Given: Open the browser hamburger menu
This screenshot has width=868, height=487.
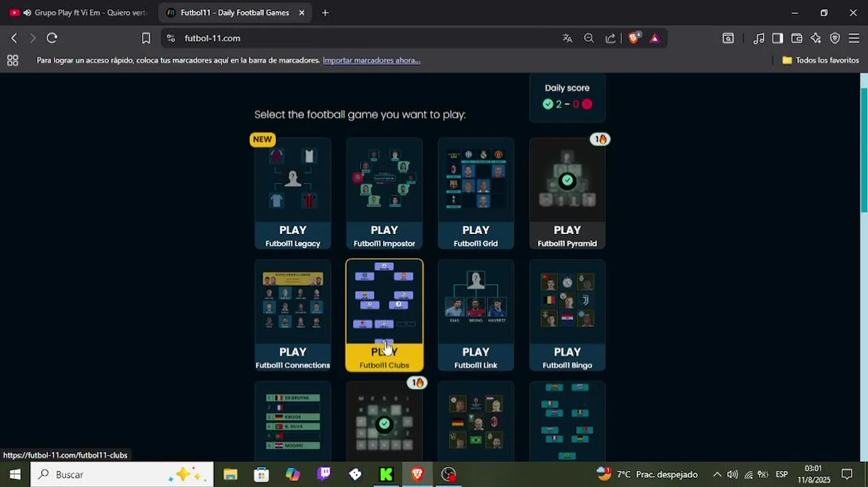Looking at the screenshot, I should [854, 39].
